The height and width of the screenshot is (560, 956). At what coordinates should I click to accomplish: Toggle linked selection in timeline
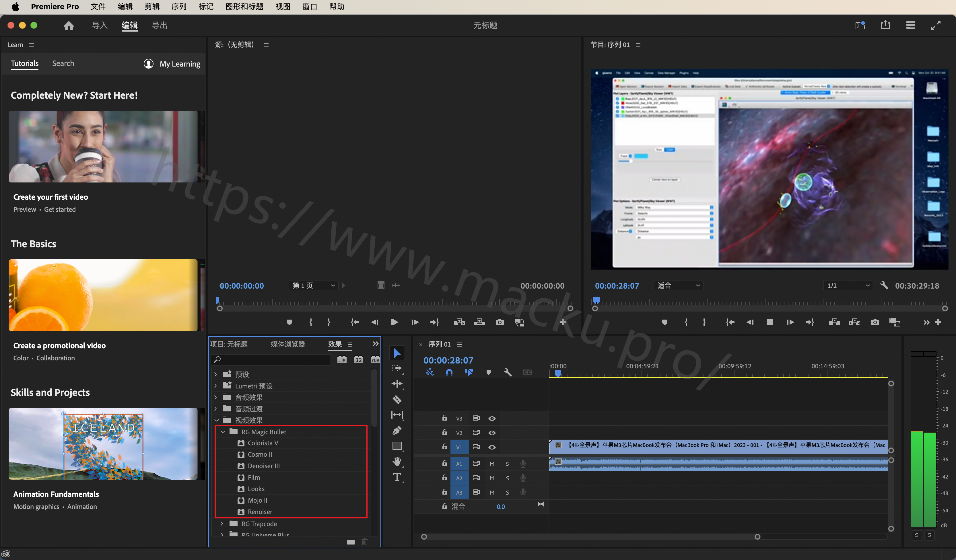click(x=469, y=373)
